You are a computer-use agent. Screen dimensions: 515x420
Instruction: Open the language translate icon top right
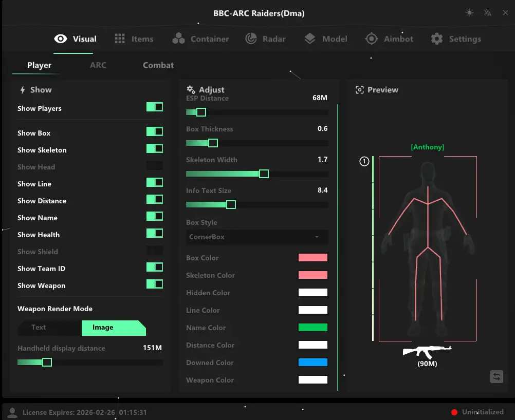point(487,13)
